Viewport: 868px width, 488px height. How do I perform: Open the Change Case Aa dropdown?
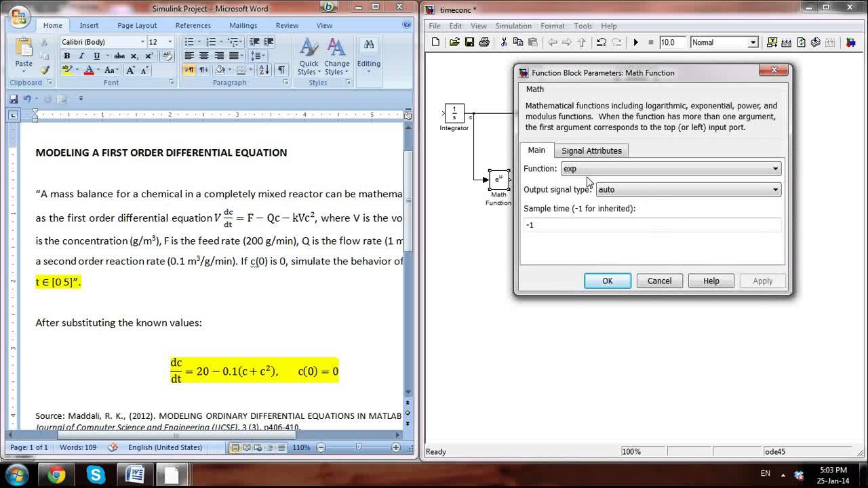[111, 70]
